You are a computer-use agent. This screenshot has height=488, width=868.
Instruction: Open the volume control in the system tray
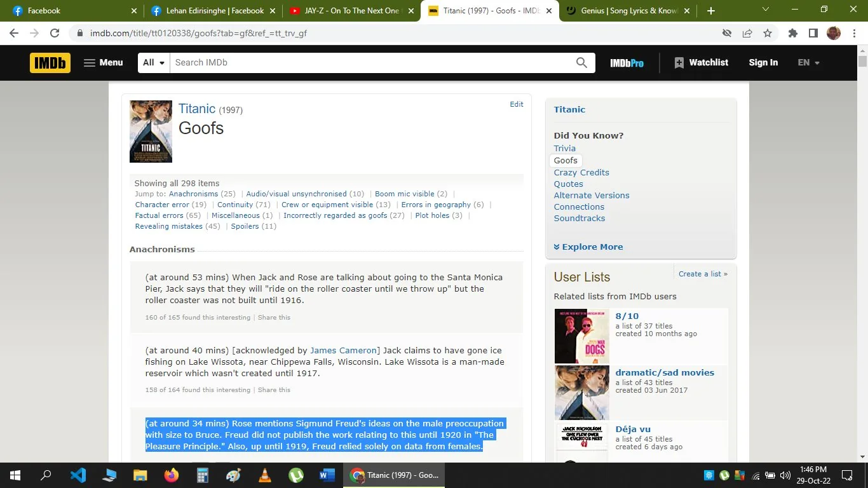pos(785,475)
